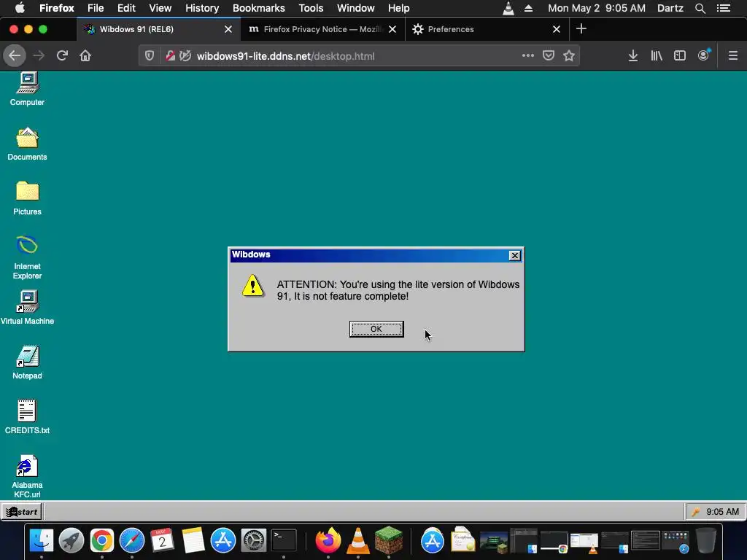This screenshot has height=560, width=747.
Task: Open the Virtual Machine shortcut
Action: click(x=27, y=308)
